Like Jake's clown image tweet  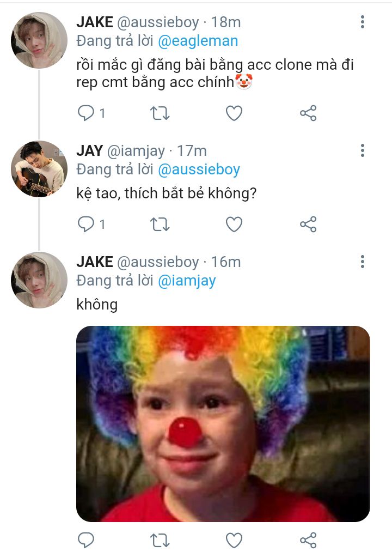pos(234,541)
